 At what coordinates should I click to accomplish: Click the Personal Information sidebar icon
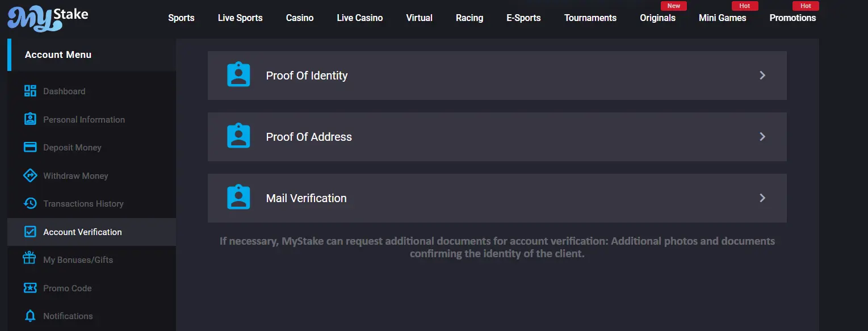30,119
